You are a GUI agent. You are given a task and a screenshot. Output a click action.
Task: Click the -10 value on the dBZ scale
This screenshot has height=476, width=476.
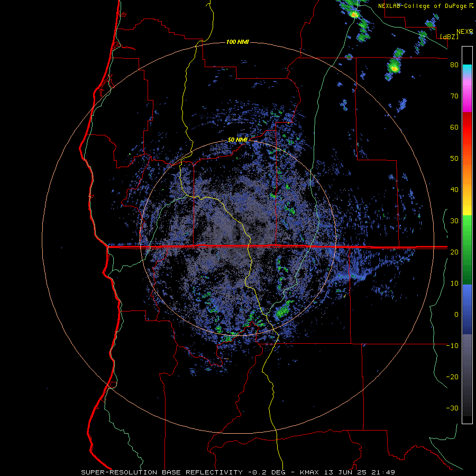(452, 346)
